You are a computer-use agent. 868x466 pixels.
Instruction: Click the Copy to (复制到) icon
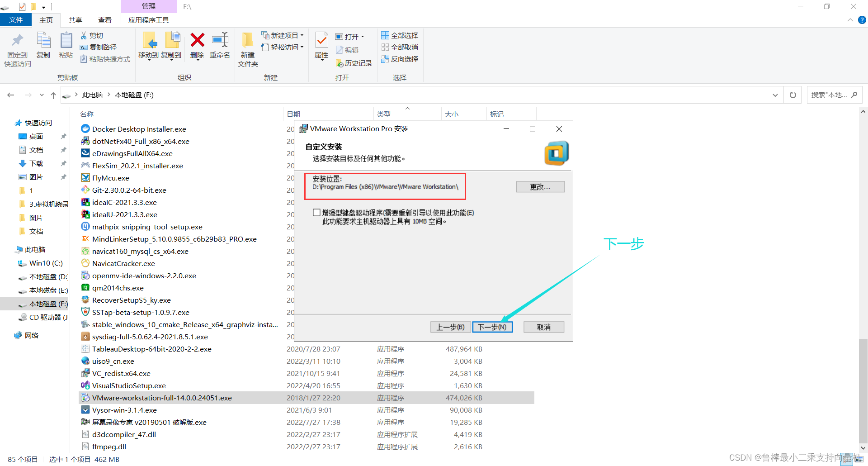pos(172,40)
